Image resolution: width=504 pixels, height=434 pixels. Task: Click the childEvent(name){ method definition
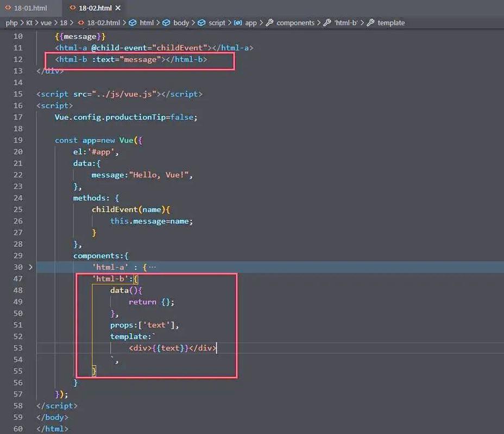(131, 209)
